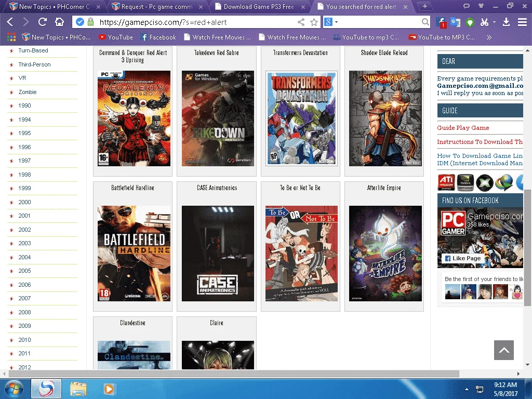Click the back to top arrow button
The image size is (532, 399).
tap(504, 350)
